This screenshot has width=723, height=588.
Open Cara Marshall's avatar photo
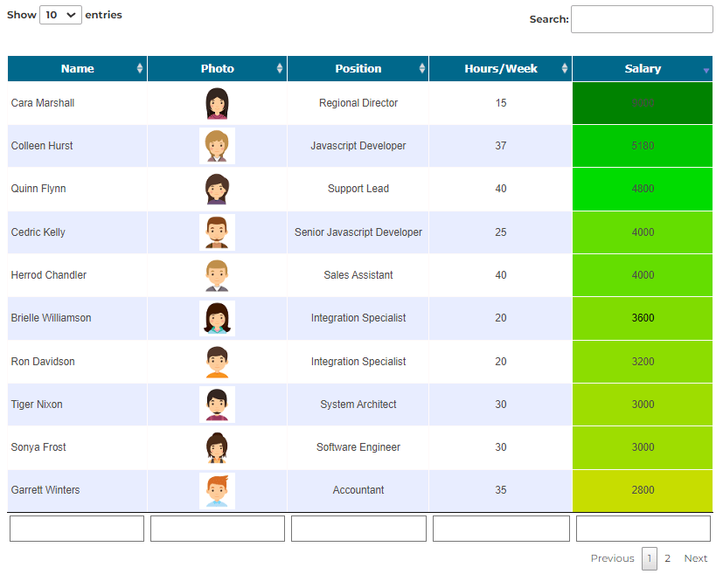tap(217, 103)
